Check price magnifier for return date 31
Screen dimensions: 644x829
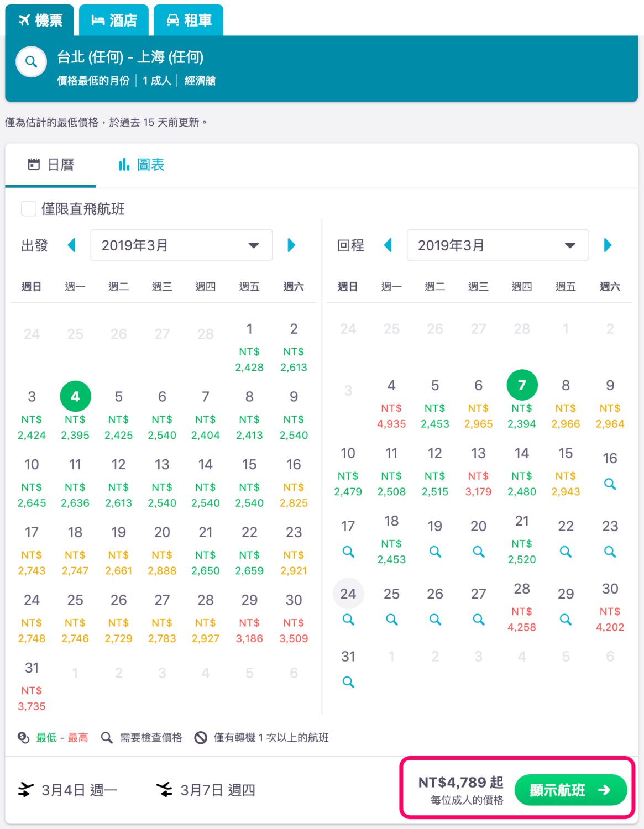click(348, 682)
